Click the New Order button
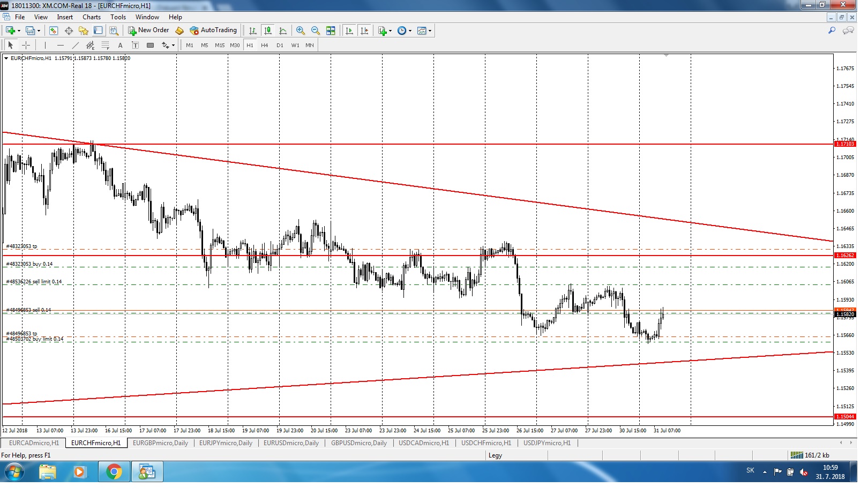 click(x=150, y=31)
